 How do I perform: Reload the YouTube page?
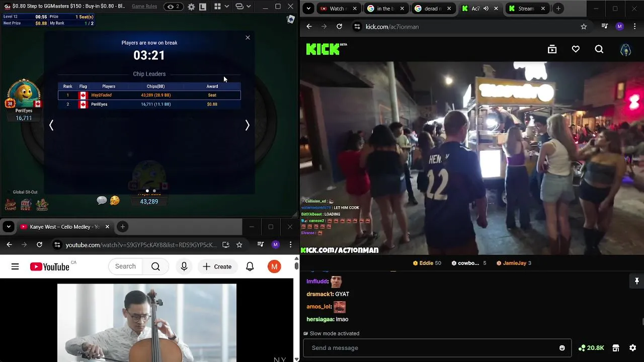pos(39,245)
